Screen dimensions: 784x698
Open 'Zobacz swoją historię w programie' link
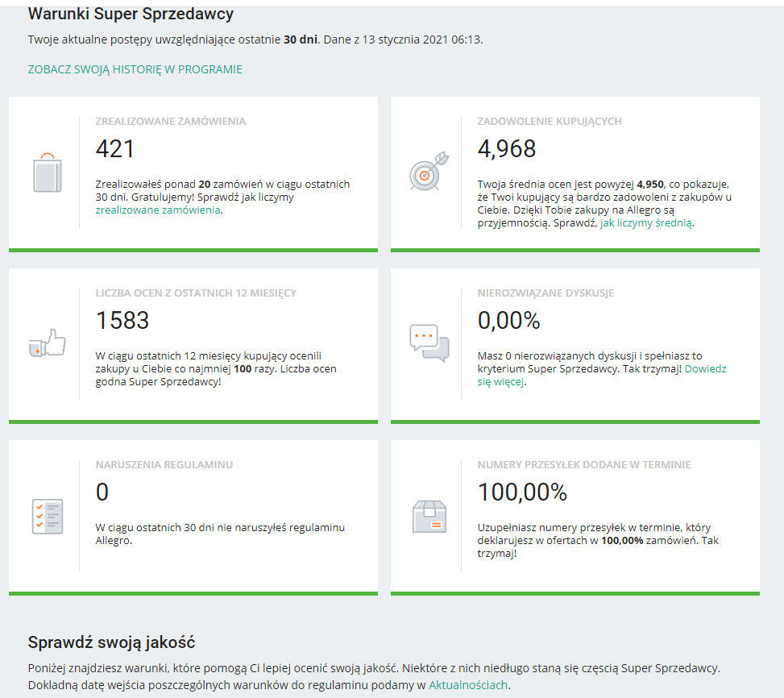(135, 69)
